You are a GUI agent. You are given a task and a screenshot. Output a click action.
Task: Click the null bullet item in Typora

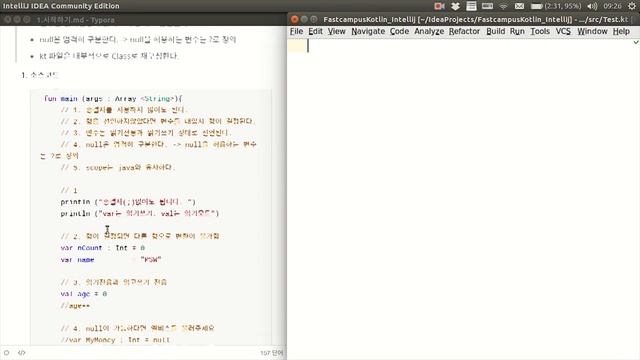138,40
